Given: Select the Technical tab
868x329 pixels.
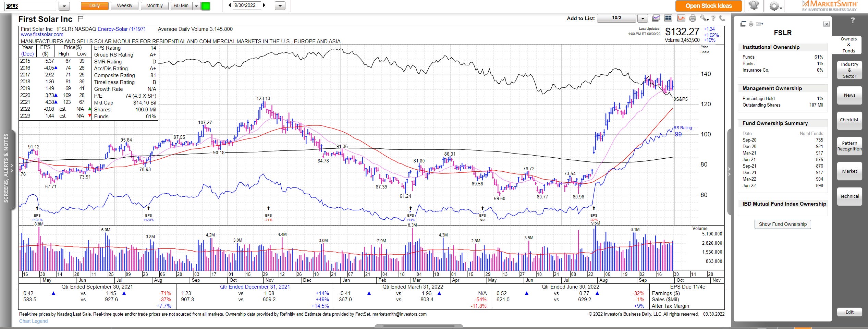Looking at the screenshot, I should coord(849,196).
